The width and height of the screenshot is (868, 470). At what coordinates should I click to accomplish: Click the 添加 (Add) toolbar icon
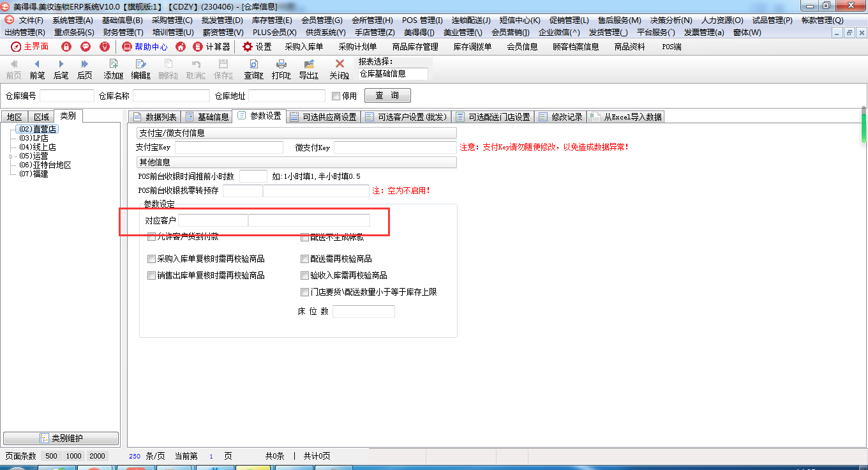[114, 64]
